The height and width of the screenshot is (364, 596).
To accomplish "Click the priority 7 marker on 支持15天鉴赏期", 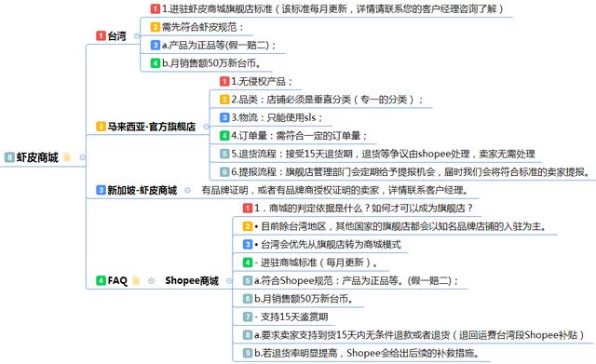I will [x=248, y=317].
